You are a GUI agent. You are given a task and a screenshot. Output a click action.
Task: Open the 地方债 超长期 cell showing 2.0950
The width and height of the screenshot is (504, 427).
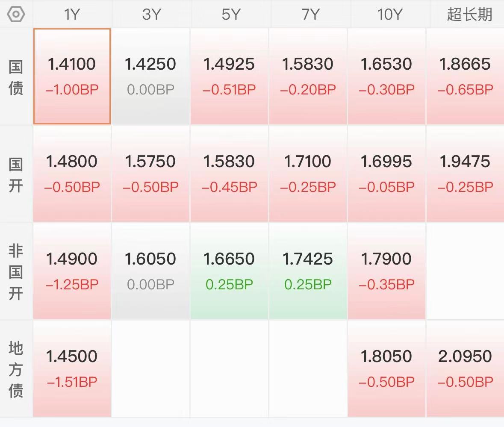pyautogui.click(x=466, y=368)
